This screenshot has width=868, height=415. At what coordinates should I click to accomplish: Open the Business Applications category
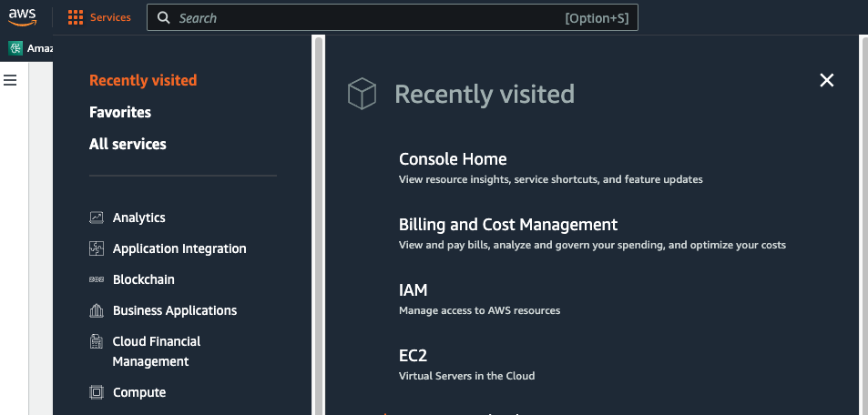pos(175,310)
